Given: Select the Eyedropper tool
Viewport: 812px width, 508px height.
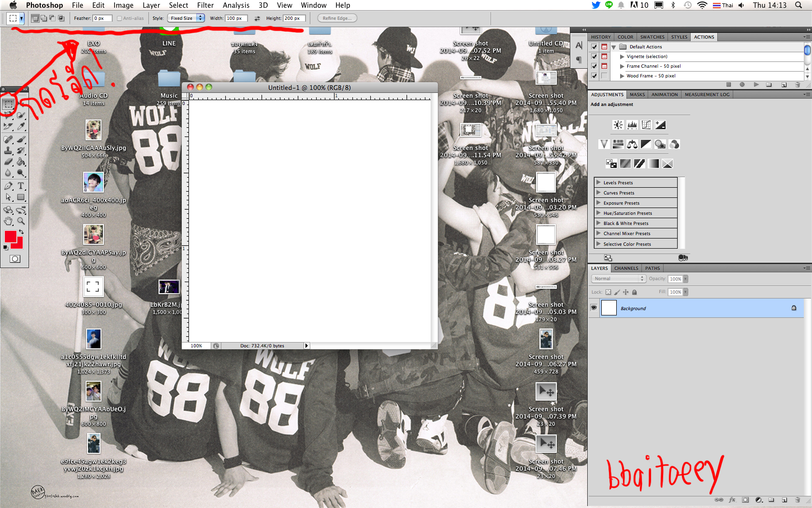Looking at the screenshot, I should (x=21, y=127).
